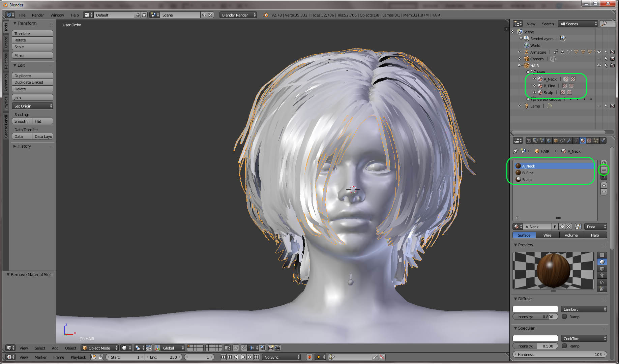The width and height of the screenshot is (619, 364).
Task: Click the Lamp bulb icon in outliner
Action: [x=527, y=106]
